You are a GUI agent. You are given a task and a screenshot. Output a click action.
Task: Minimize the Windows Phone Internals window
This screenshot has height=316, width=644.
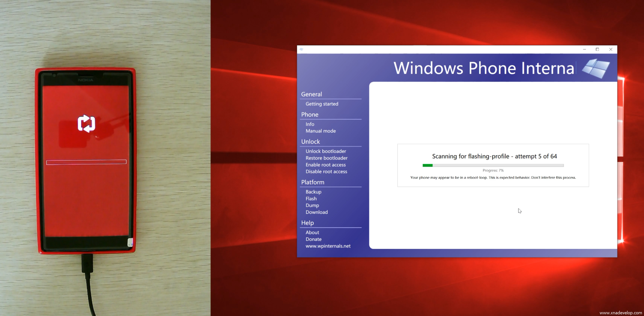584,49
